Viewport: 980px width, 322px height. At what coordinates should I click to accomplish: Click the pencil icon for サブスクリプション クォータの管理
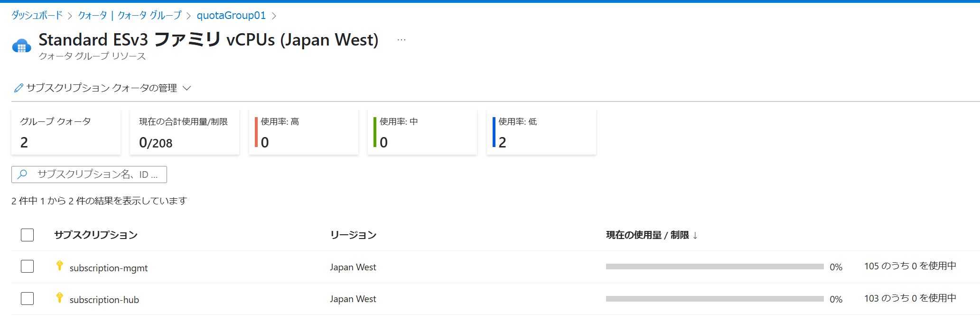(19, 88)
